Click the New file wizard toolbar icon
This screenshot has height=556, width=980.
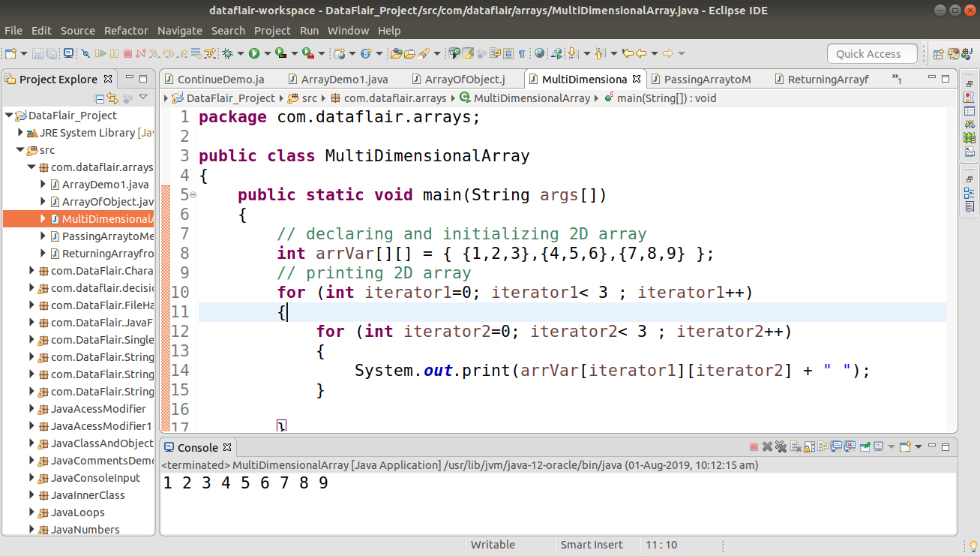click(10, 53)
